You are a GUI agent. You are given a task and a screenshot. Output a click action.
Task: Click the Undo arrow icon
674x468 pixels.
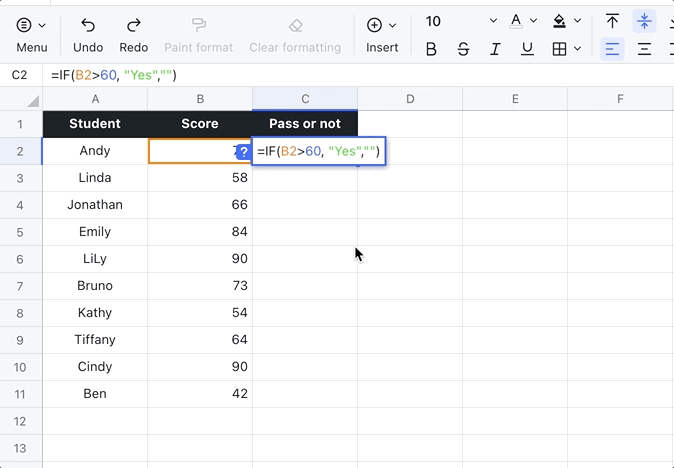88,25
